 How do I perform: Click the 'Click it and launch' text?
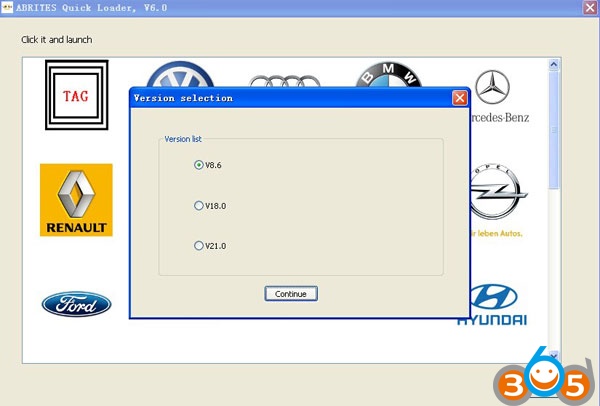point(57,39)
